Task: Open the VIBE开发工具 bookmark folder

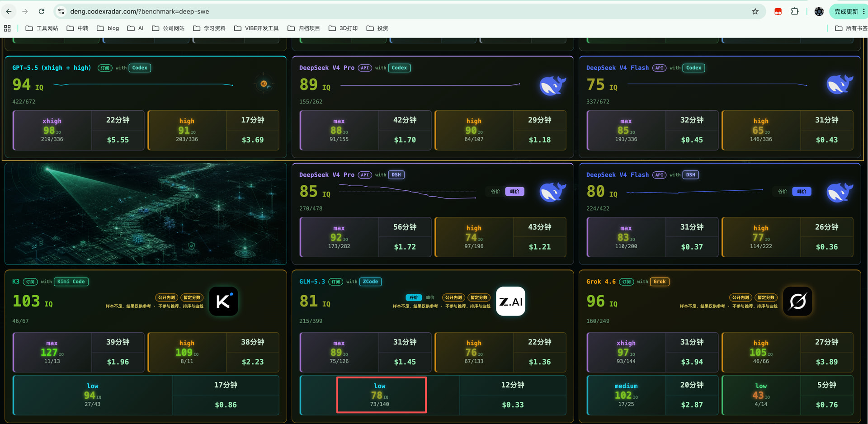Action: coord(256,28)
